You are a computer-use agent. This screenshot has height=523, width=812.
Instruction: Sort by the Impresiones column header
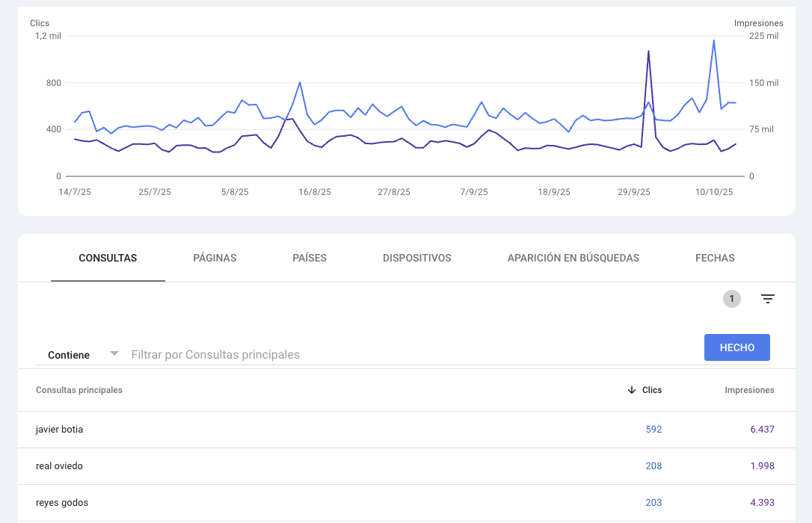click(x=750, y=389)
